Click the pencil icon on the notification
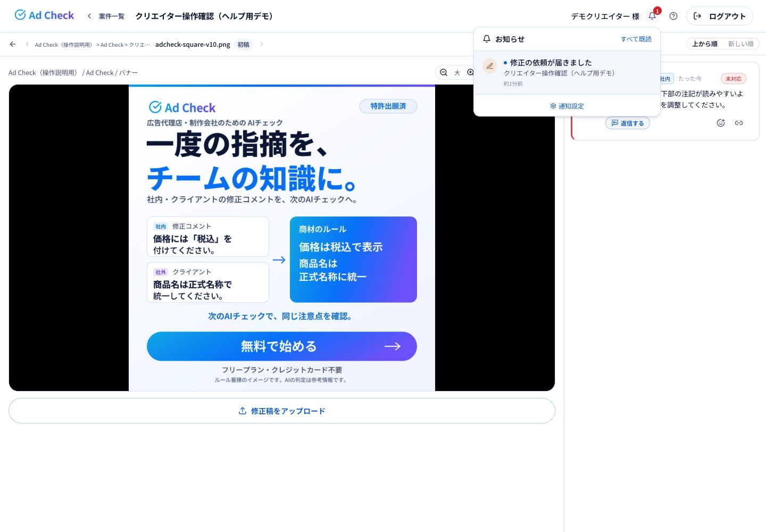Image resolution: width=766 pixels, height=532 pixels. [490, 66]
